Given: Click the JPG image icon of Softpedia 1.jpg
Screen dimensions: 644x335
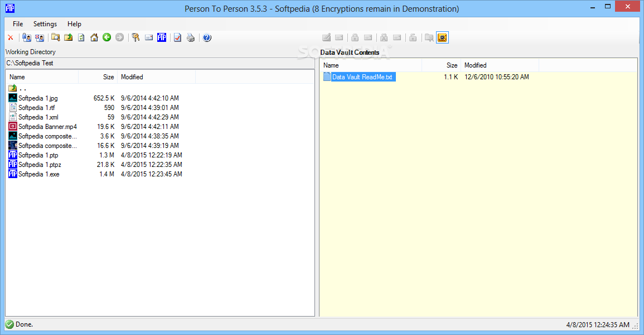Looking at the screenshot, I should tap(13, 98).
